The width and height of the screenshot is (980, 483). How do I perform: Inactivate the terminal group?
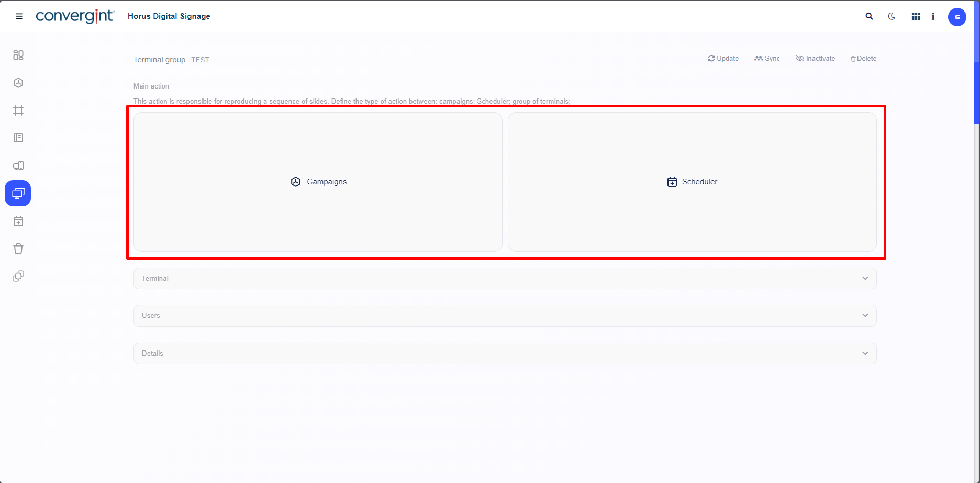tap(815, 59)
